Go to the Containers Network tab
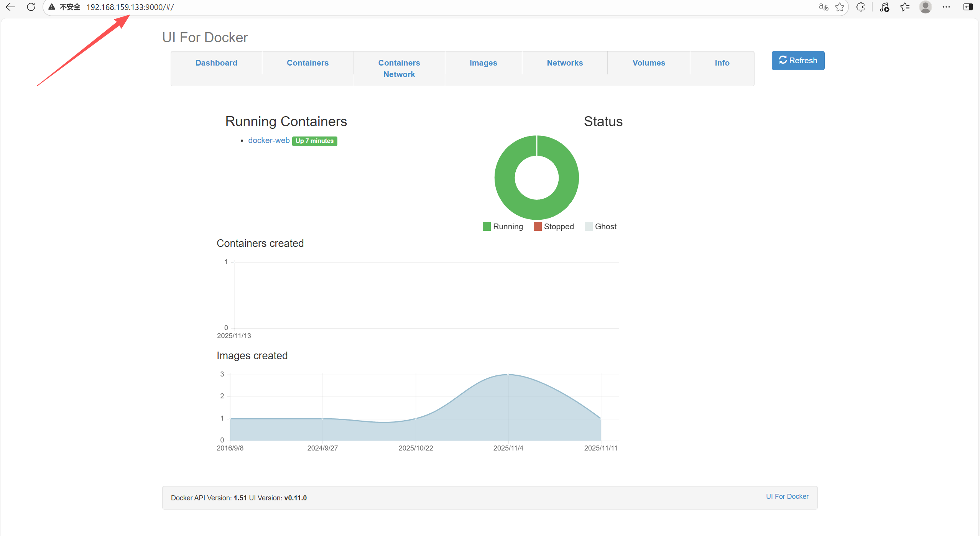980x536 pixels. pos(399,69)
